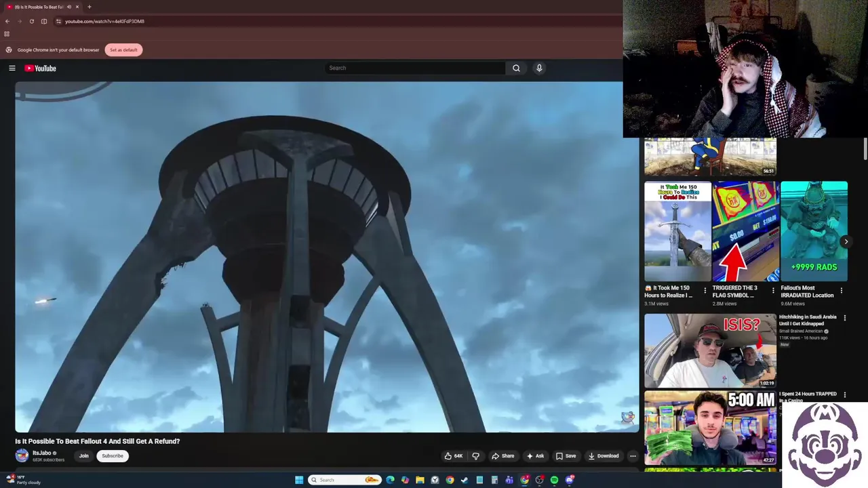Open the Ask AI button
This screenshot has height=488, width=868.
(x=535, y=455)
